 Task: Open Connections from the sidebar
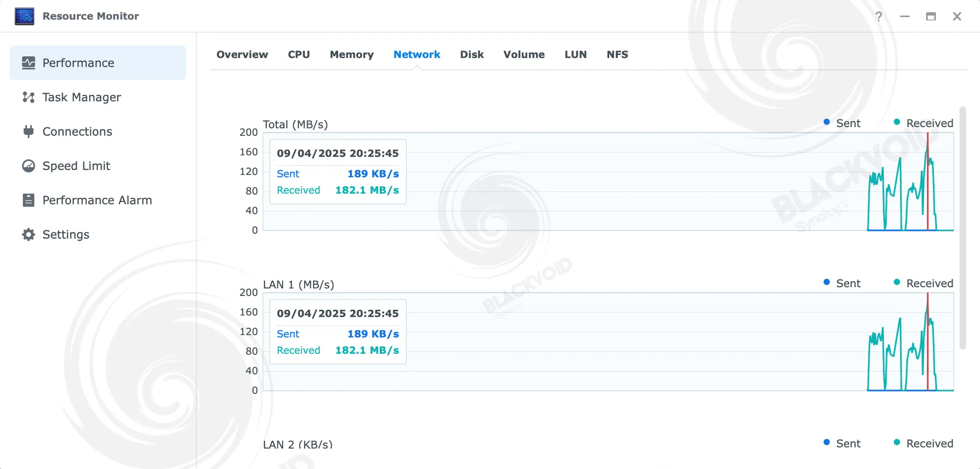pos(98,131)
